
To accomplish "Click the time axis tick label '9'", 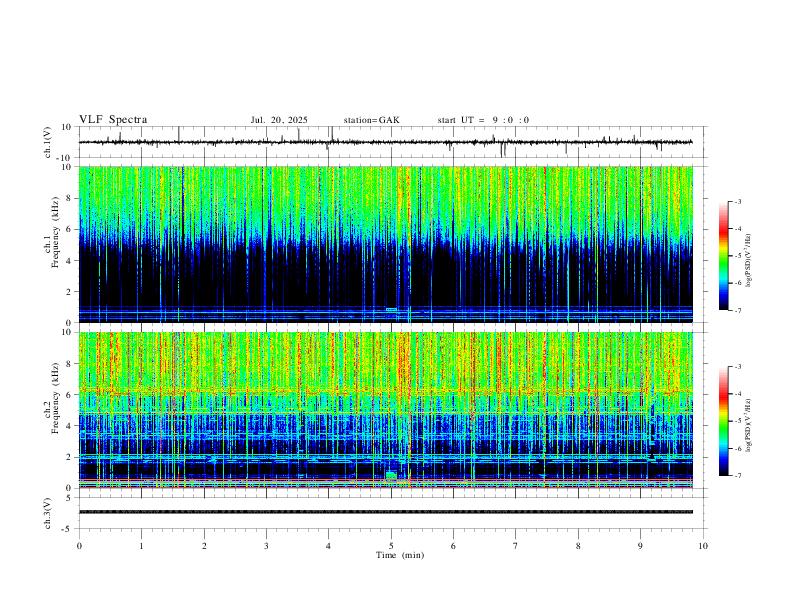I will pyautogui.click(x=640, y=546).
